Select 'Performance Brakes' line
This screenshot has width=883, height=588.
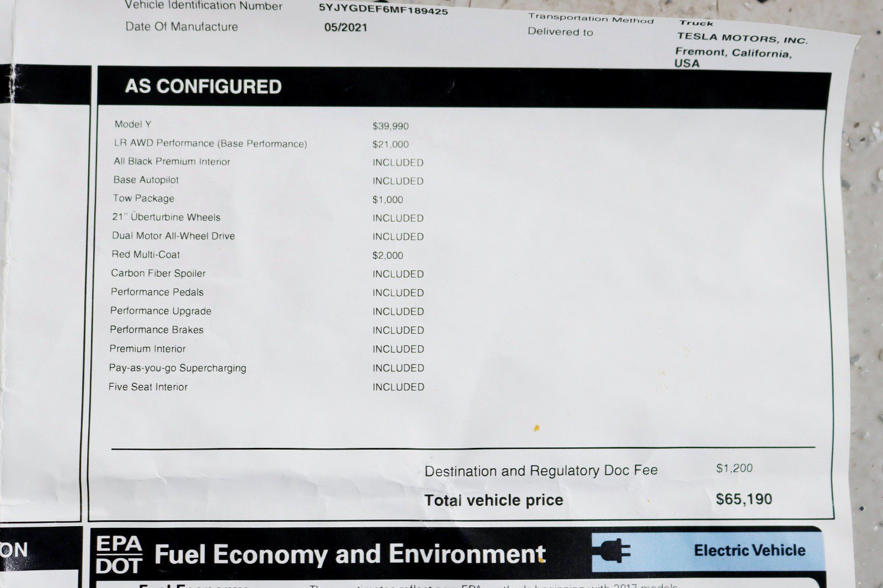[x=157, y=330]
